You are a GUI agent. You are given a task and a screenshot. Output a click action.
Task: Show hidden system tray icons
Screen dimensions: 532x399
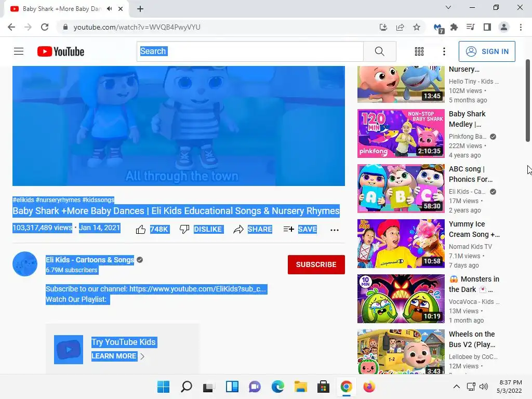(457, 387)
